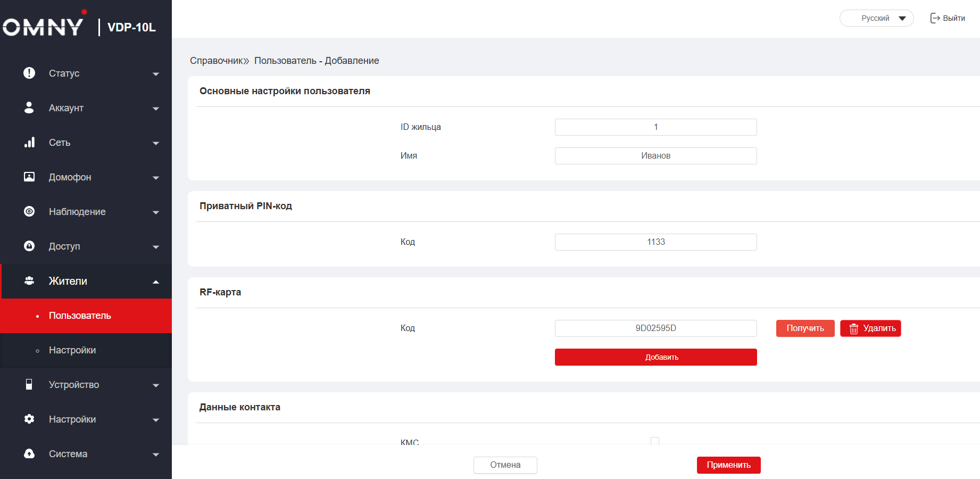The image size is (980, 479).
Task: Click the Наблюдение eye icon
Action: [x=29, y=211]
